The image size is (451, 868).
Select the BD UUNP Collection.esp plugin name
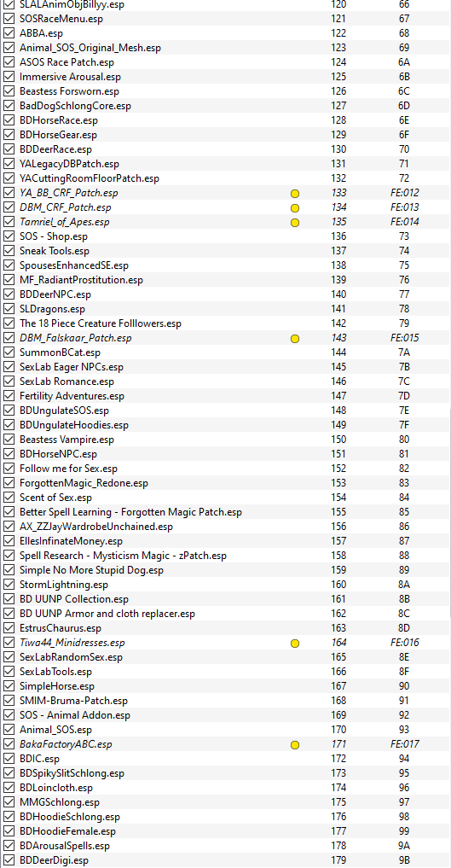(74, 599)
